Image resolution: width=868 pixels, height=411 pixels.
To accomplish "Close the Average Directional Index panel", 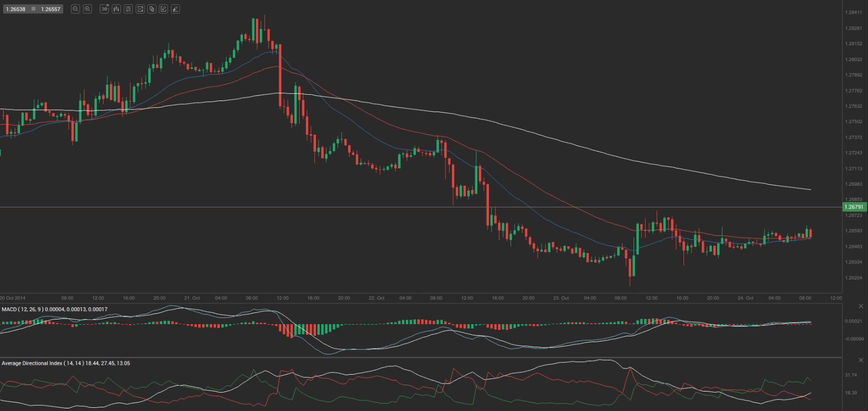I will tap(861, 360).
